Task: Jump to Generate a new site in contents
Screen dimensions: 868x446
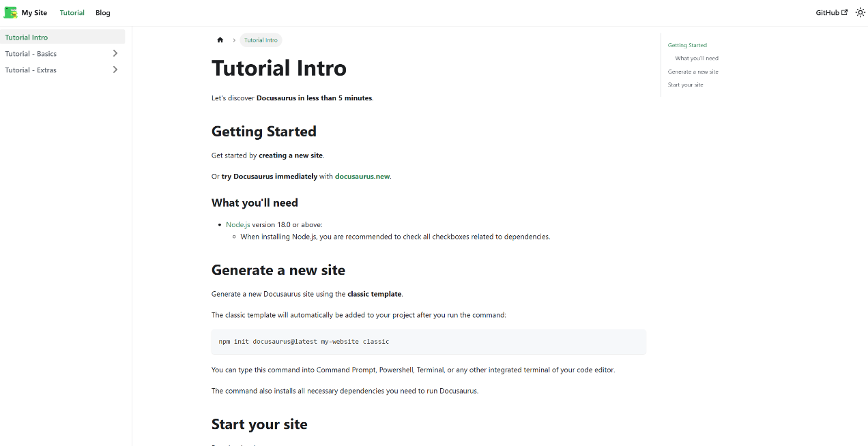Action: pos(693,72)
